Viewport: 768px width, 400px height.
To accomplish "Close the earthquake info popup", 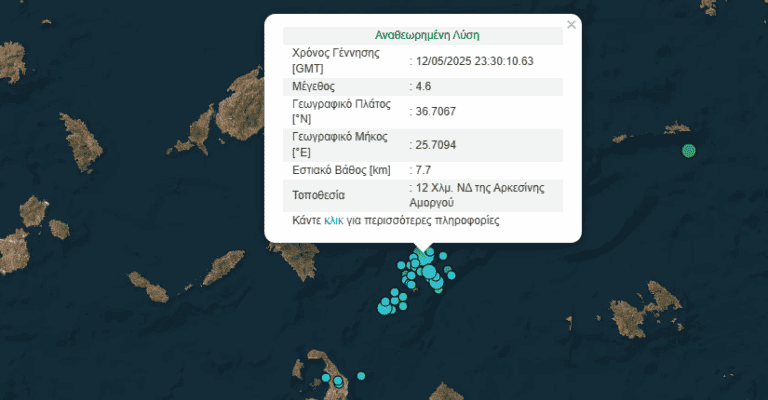I will point(571,25).
